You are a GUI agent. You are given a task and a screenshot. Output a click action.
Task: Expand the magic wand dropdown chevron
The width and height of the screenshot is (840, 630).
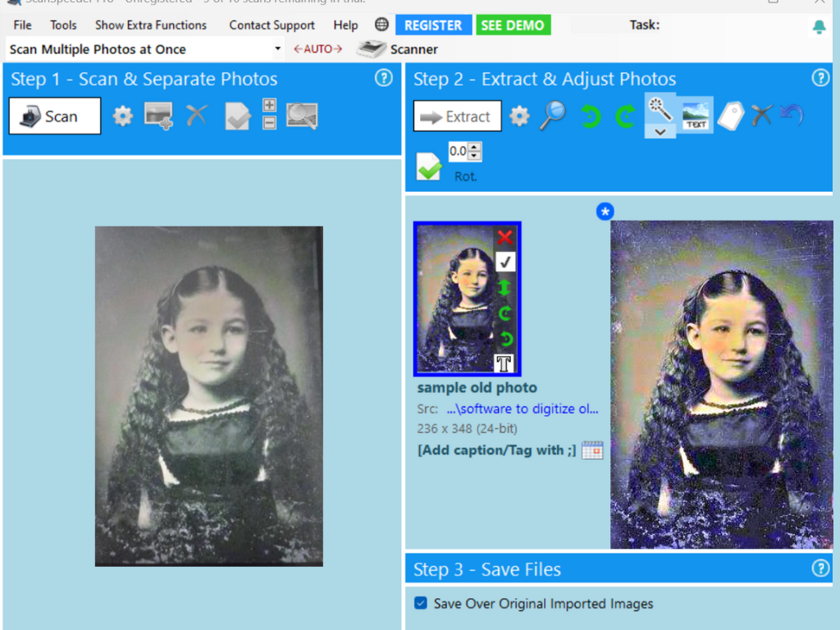click(x=660, y=132)
